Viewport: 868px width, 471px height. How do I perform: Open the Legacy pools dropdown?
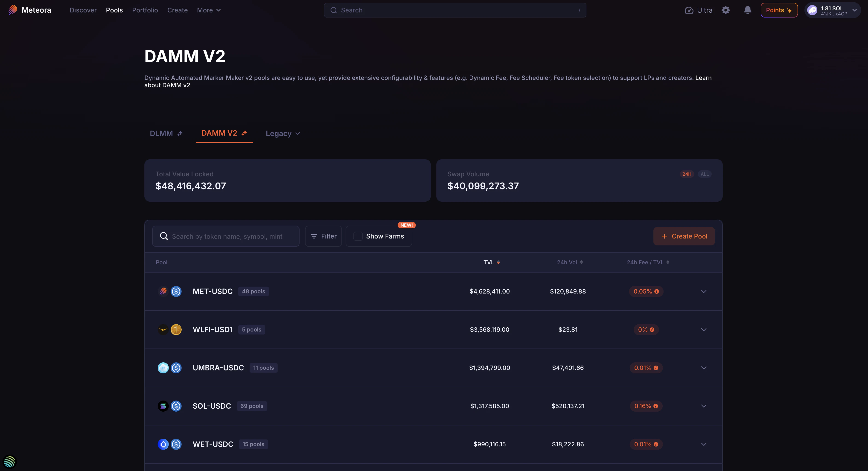pos(283,134)
